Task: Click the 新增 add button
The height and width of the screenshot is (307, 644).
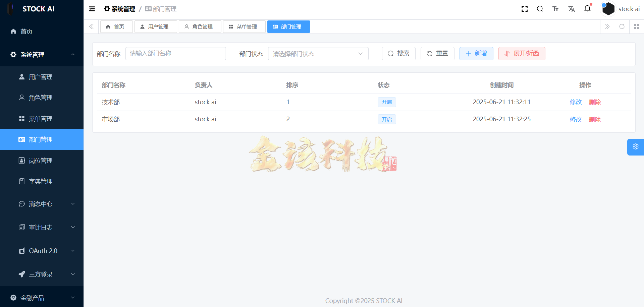Action: click(476, 53)
